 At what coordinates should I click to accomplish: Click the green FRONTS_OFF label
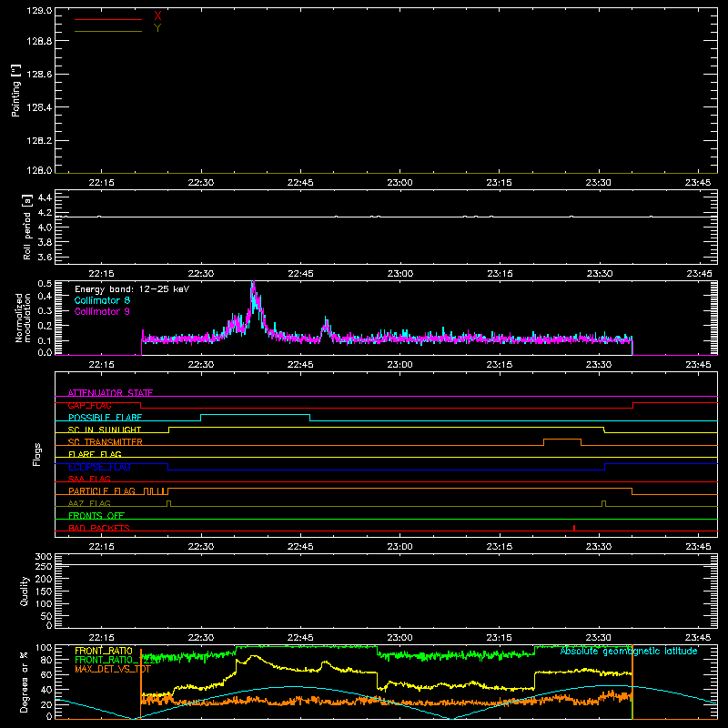pos(96,516)
